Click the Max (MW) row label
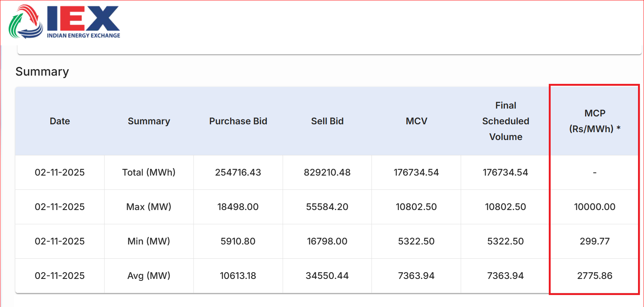The width and height of the screenshot is (644, 307). tap(149, 207)
